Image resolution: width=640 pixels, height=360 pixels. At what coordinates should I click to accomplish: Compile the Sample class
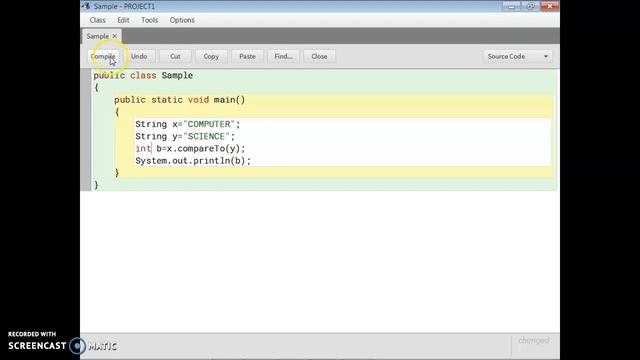103,56
